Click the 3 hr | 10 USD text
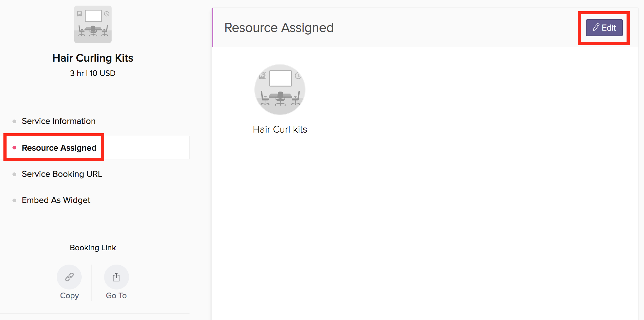This screenshot has height=320, width=644. point(93,73)
